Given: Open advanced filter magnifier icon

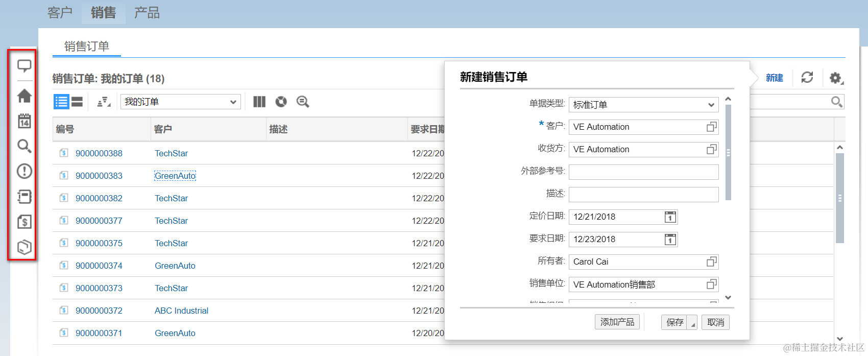Looking at the screenshot, I should click(303, 102).
